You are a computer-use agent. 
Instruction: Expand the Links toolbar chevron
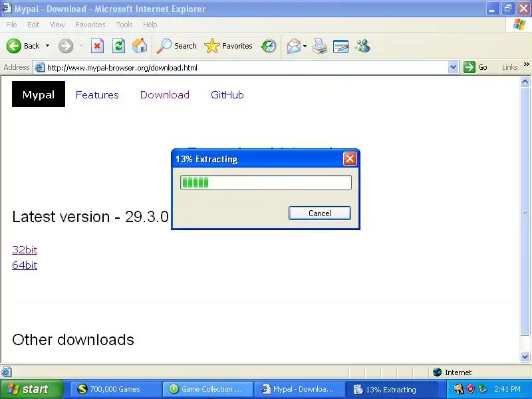click(x=526, y=64)
